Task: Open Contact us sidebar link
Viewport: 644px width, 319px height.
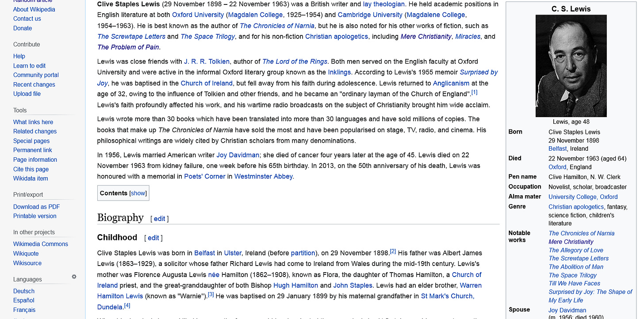Action: pyautogui.click(x=27, y=19)
